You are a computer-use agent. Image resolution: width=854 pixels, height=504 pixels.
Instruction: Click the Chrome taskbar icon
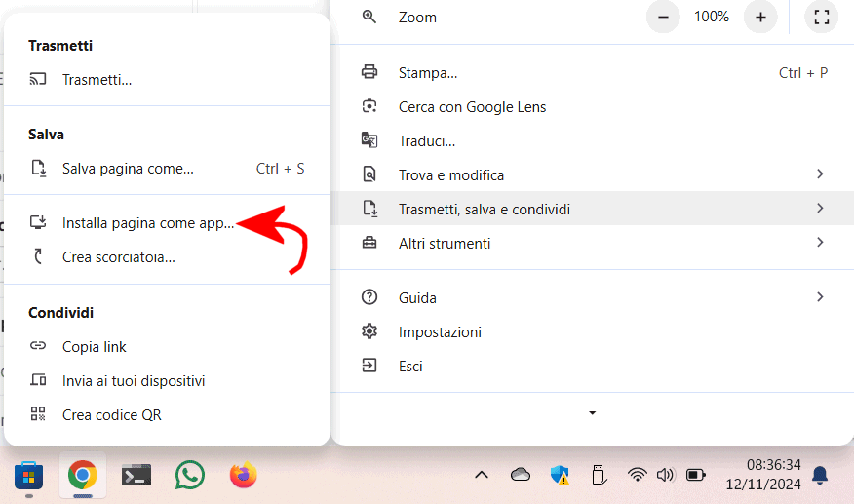(x=83, y=475)
